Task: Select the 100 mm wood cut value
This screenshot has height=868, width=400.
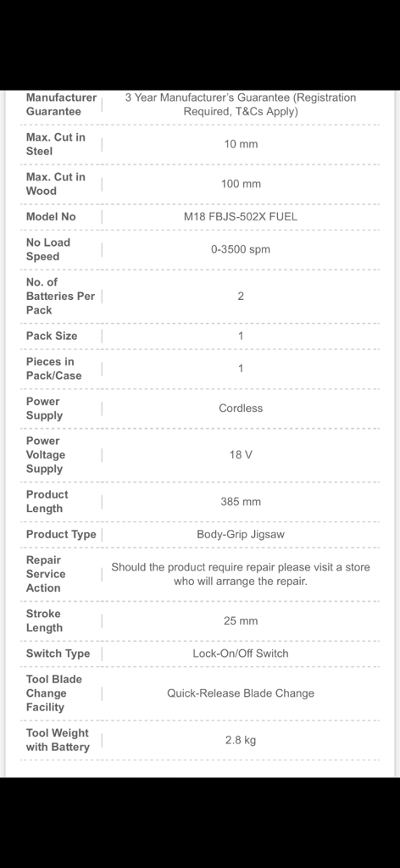Action: coord(241,184)
